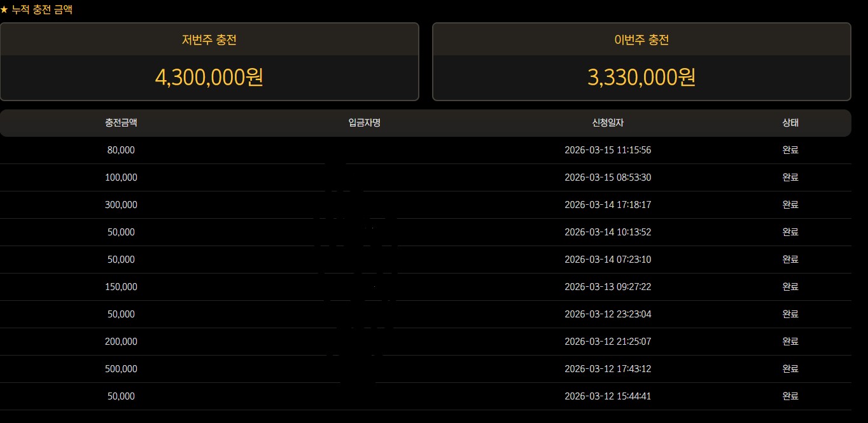Select the 80,000 charge amount row

pos(121,150)
